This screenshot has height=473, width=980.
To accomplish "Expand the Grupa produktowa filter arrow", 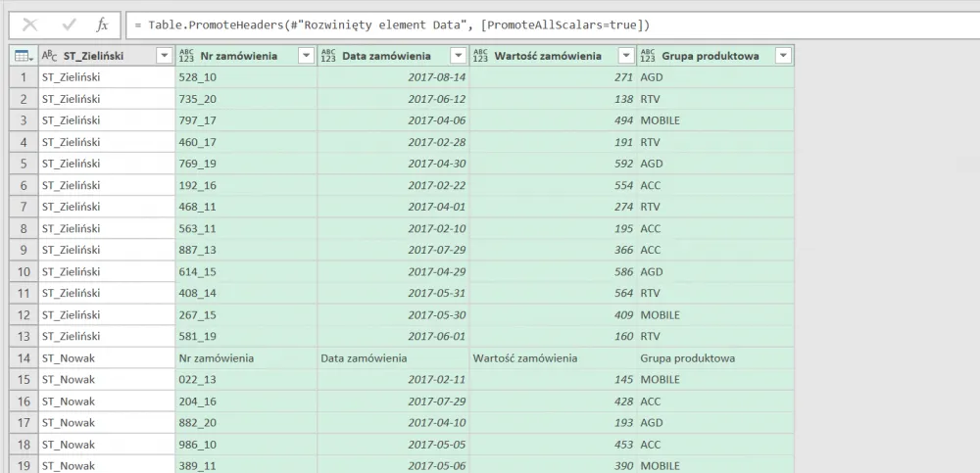I will point(782,56).
